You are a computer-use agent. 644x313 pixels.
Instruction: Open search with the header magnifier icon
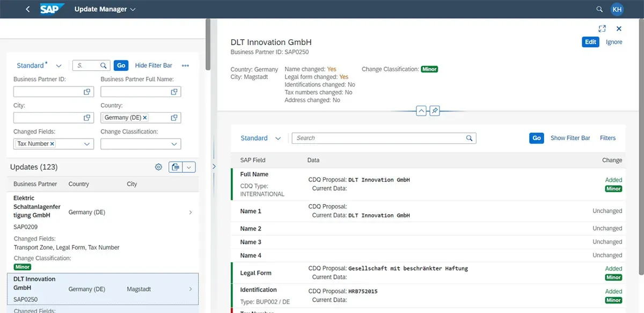[600, 9]
